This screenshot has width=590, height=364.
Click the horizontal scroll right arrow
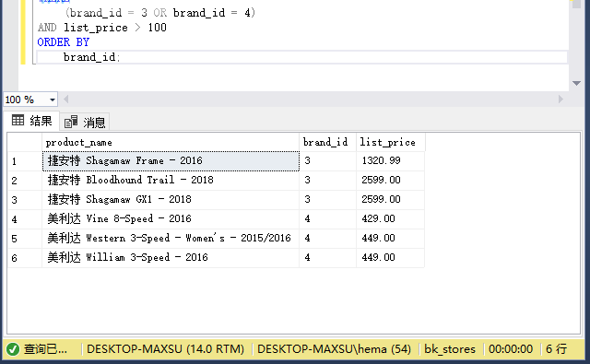point(560,100)
